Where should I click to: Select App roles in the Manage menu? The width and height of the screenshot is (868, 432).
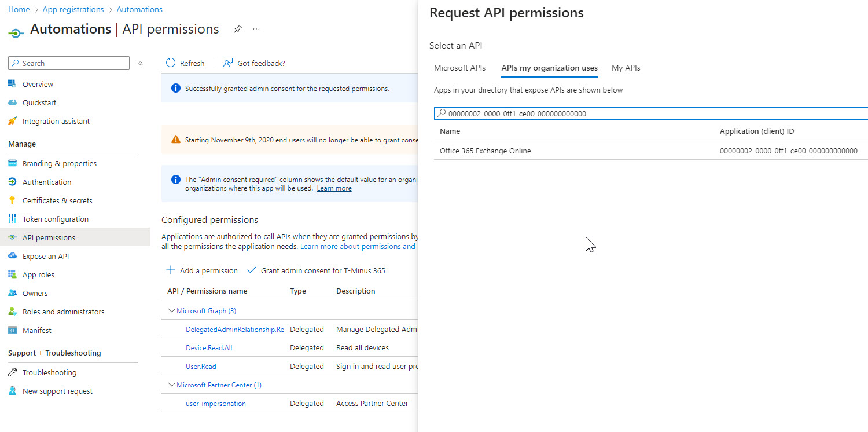[x=38, y=274]
